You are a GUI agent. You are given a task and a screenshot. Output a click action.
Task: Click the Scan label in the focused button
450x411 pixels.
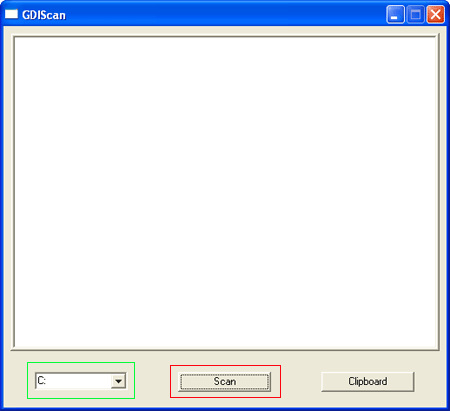tap(225, 381)
